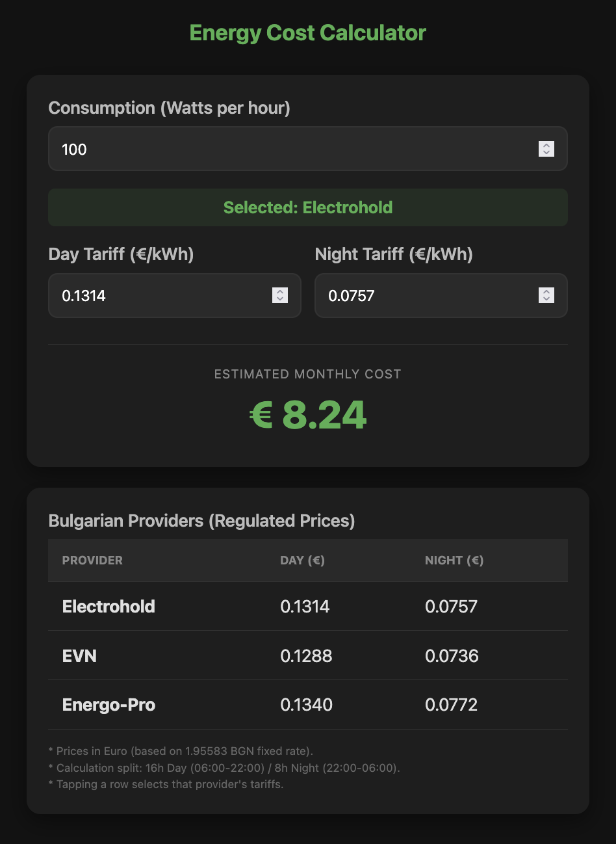
Task: Increase Night Tariff with stepper up arrow
Action: click(546, 292)
